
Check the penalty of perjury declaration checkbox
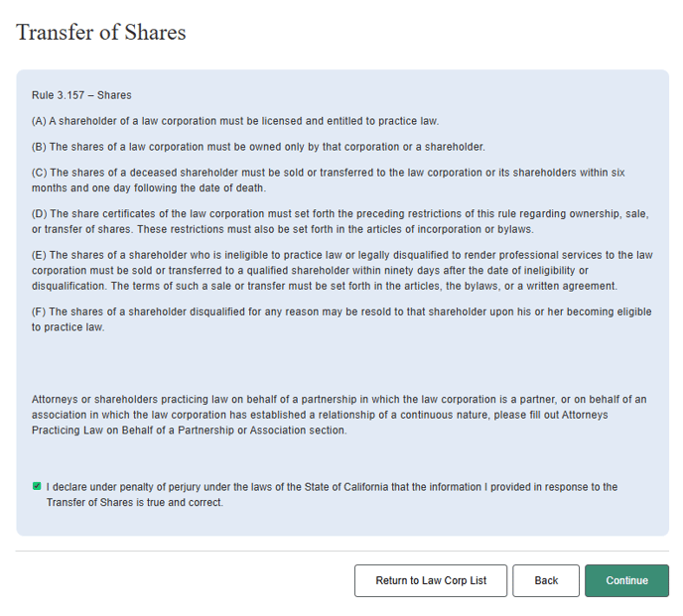(37, 486)
